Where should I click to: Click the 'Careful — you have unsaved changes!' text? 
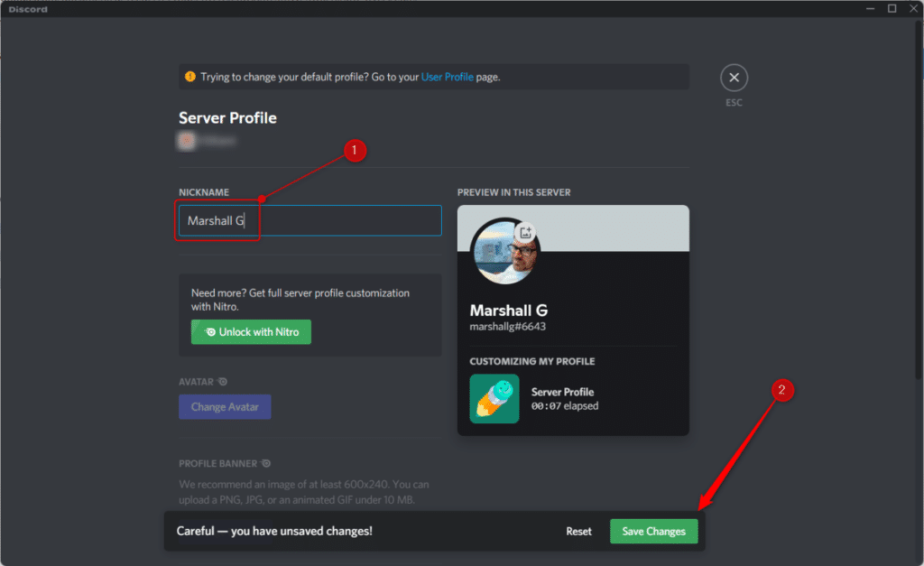(x=274, y=531)
